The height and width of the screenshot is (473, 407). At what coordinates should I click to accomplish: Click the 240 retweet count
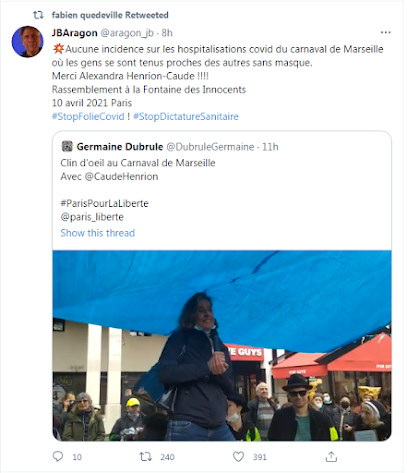pyautogui.click(x=167, y=457)
